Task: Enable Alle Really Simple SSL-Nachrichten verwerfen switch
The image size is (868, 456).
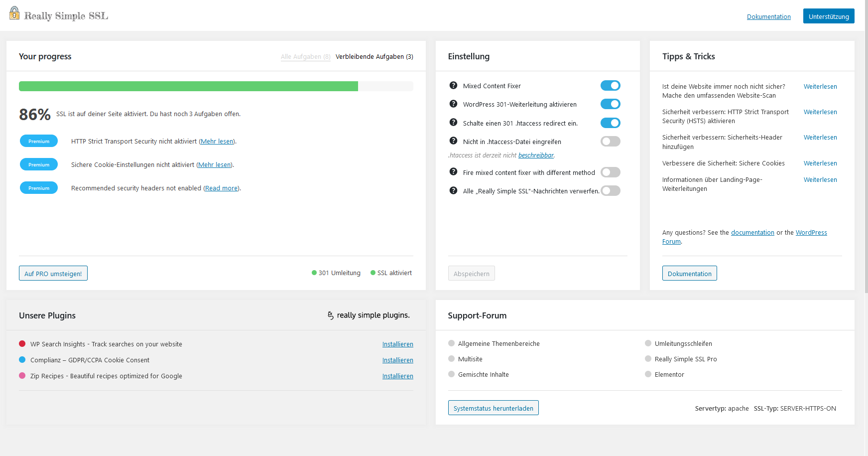Action: click(x=611, y=191)
